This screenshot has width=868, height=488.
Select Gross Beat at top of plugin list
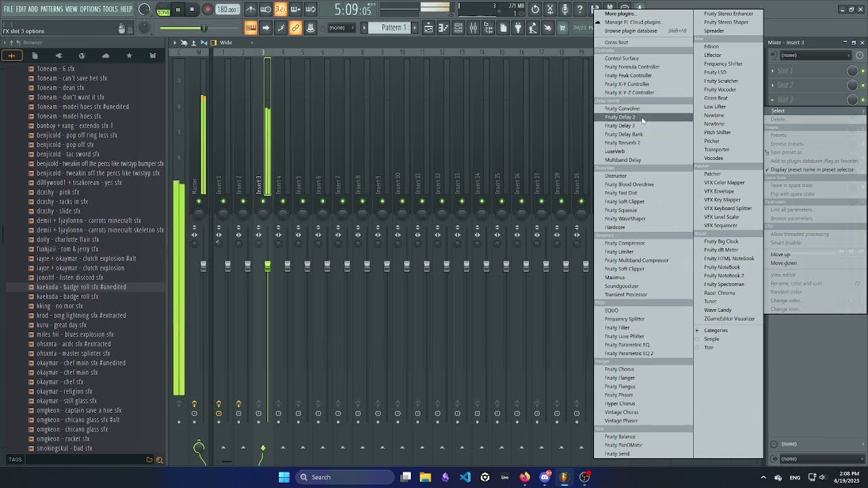click(x=644, y=43)
